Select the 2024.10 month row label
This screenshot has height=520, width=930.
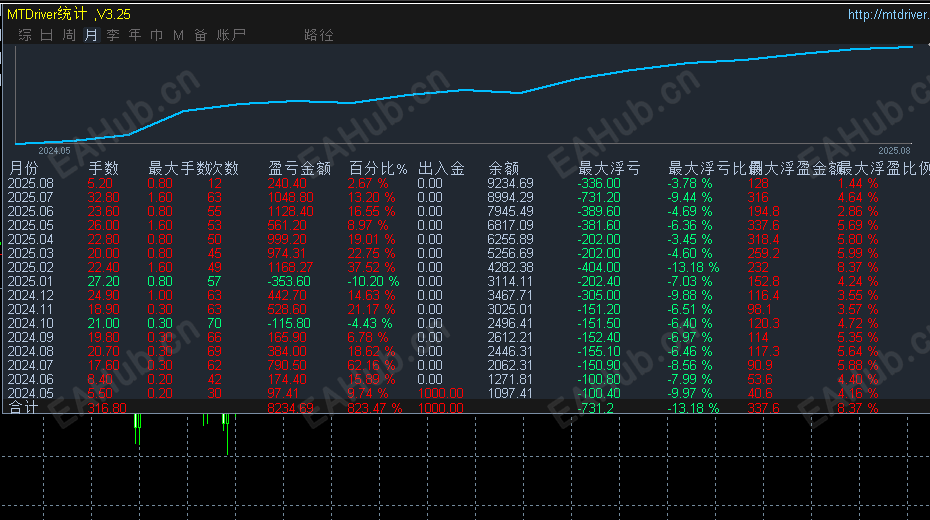coord(30,323)
